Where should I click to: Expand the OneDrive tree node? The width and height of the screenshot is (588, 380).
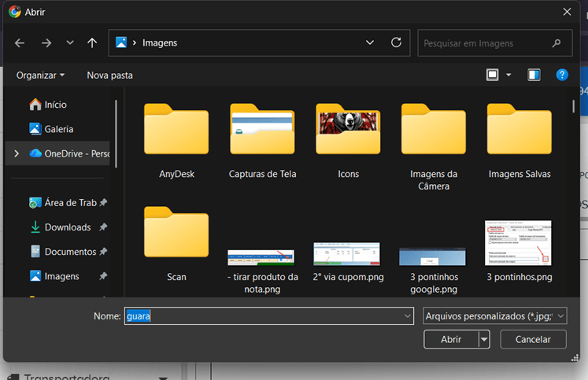pyautogui.click(x=17, y=153)
